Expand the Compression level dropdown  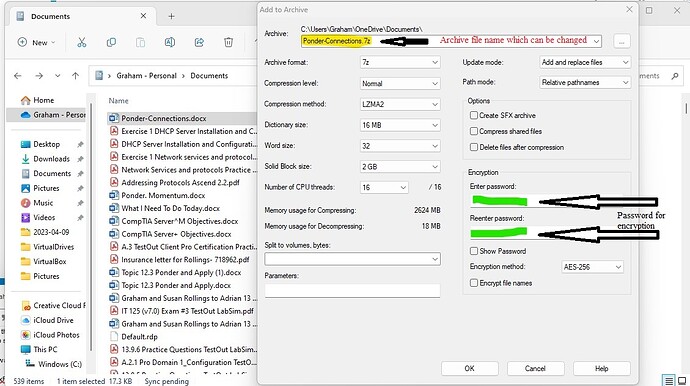click(x=400, y=83)
